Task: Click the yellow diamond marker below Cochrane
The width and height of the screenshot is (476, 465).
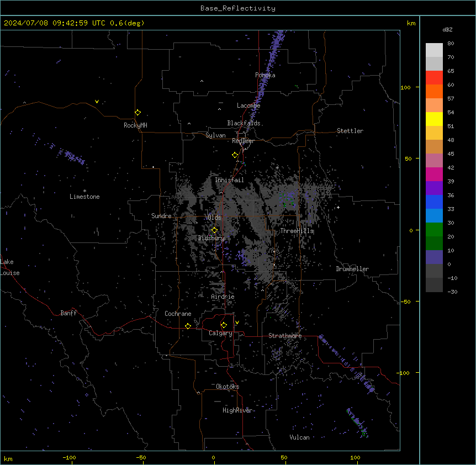Action: (x=188, y=326)
